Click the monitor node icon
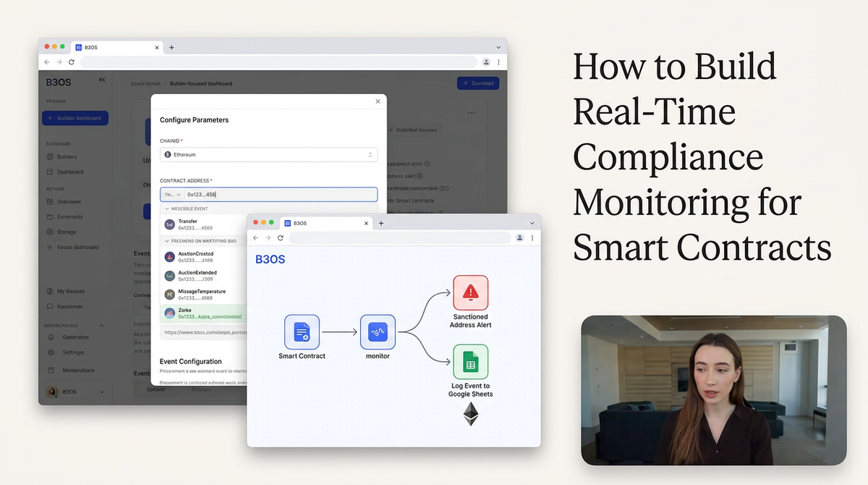The image size is (868, 485). pos(378,332)
